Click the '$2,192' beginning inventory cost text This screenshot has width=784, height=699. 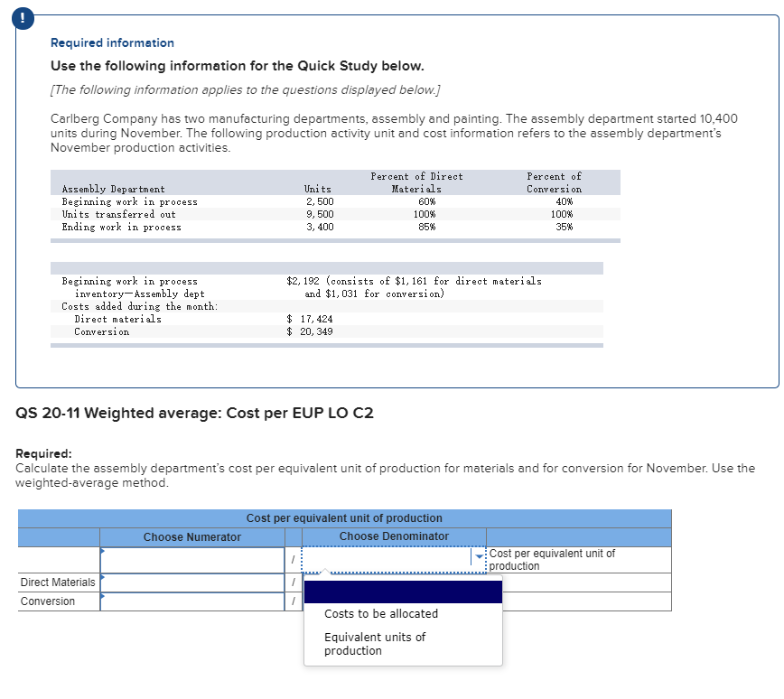coord(303,281)
